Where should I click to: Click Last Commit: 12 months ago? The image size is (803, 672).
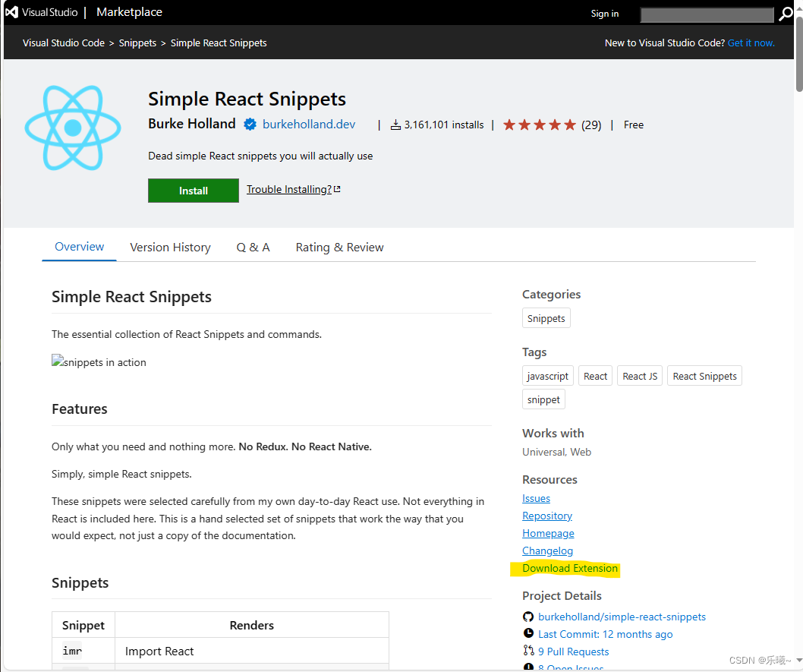click(606, 634)
